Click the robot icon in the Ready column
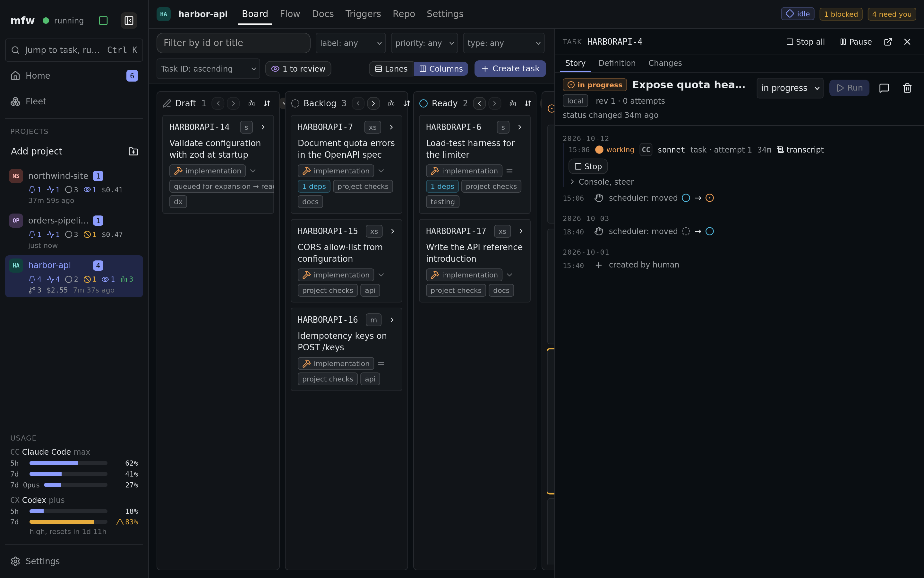The height and width of the screenshot is (578, 924). pyautogui.click(x=512, y=103)
